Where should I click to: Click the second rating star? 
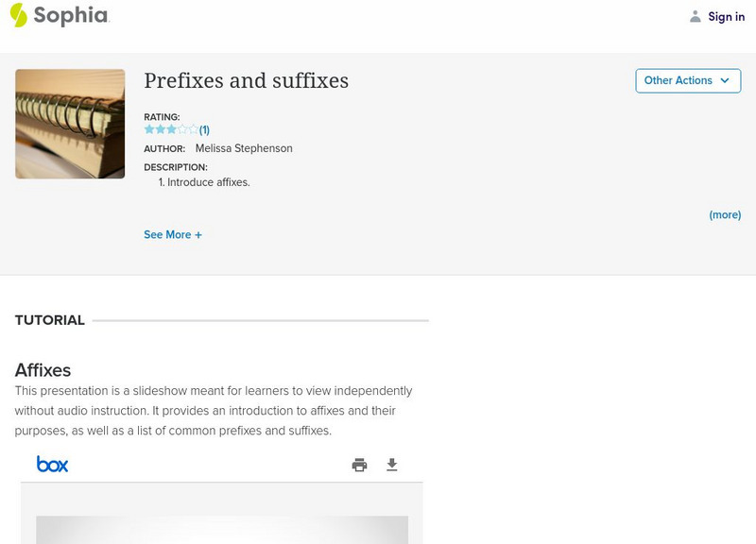(161, 129)
